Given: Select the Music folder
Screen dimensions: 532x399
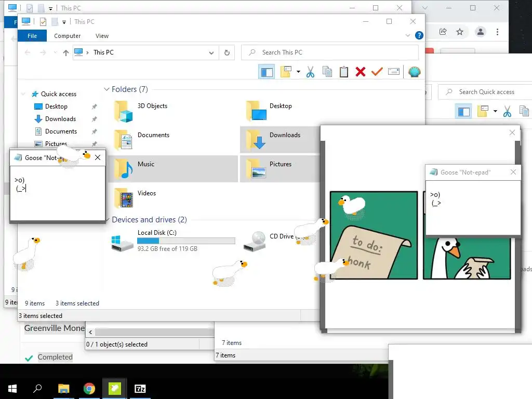Looking at the screenshot, I should click(x=173, y=169).
